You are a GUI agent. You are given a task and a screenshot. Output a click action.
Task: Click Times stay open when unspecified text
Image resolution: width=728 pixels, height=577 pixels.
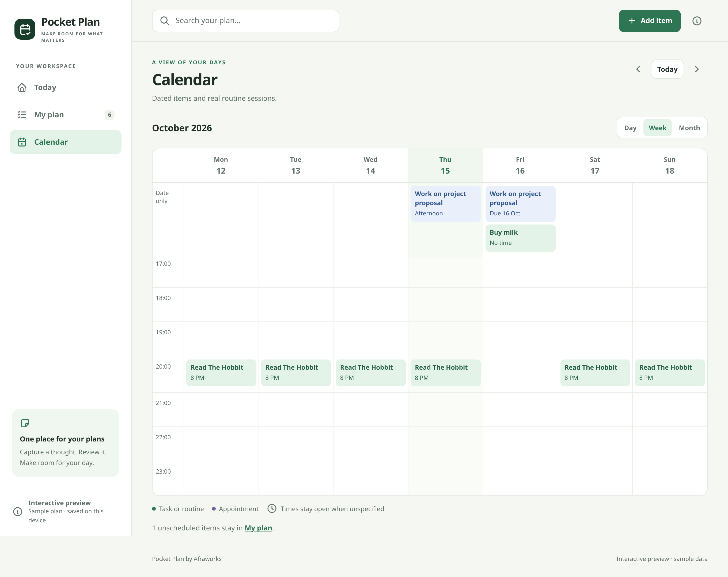pyautogui.click(x=332, y=509)
